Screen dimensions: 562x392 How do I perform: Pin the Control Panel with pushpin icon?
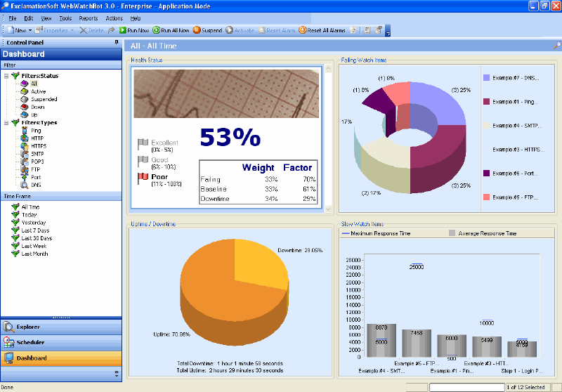point(117,42)
